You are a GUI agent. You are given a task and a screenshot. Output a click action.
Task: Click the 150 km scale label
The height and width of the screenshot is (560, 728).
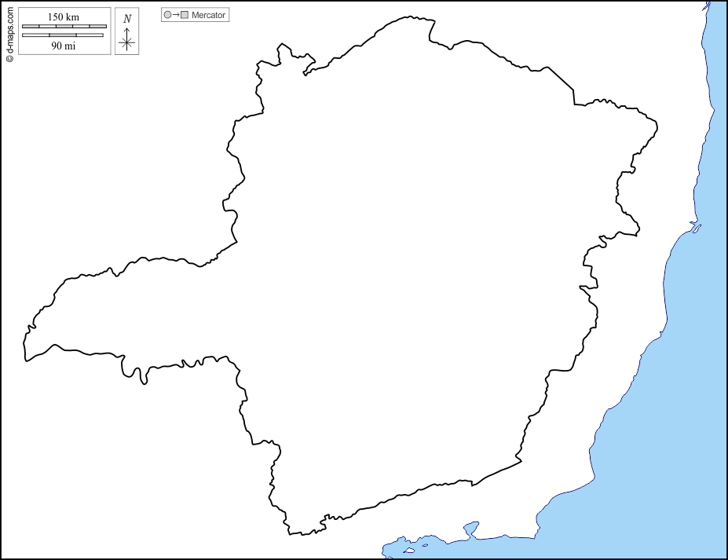[64, 17]
